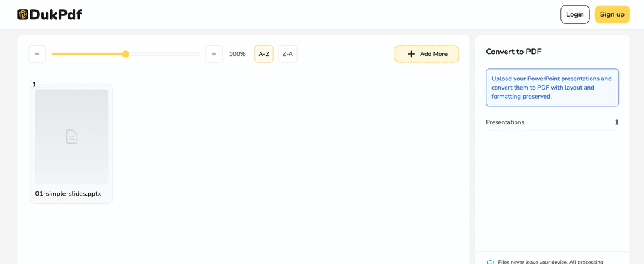The width and height of the screenshot is (644, 264).
Task: Click the unfilled part of zoom slider track
Action: pos(164,54)
